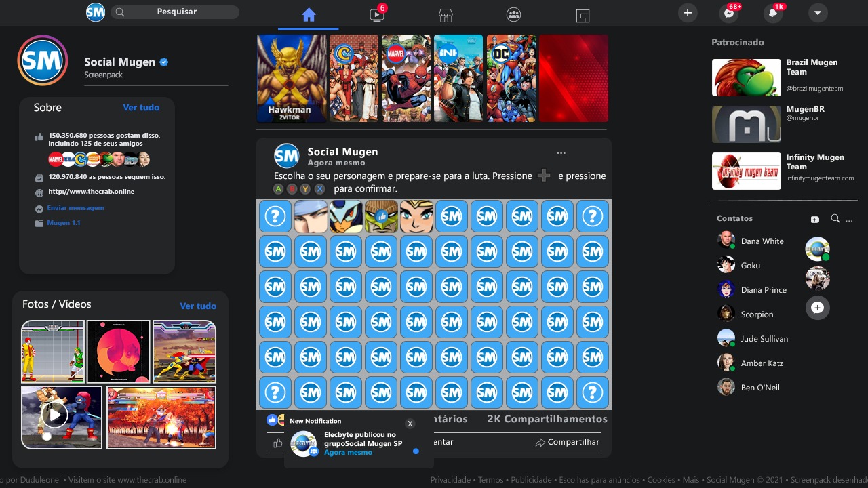Select the Hawkman character portrait
The image size is (868, 488).
coord(291,78)
